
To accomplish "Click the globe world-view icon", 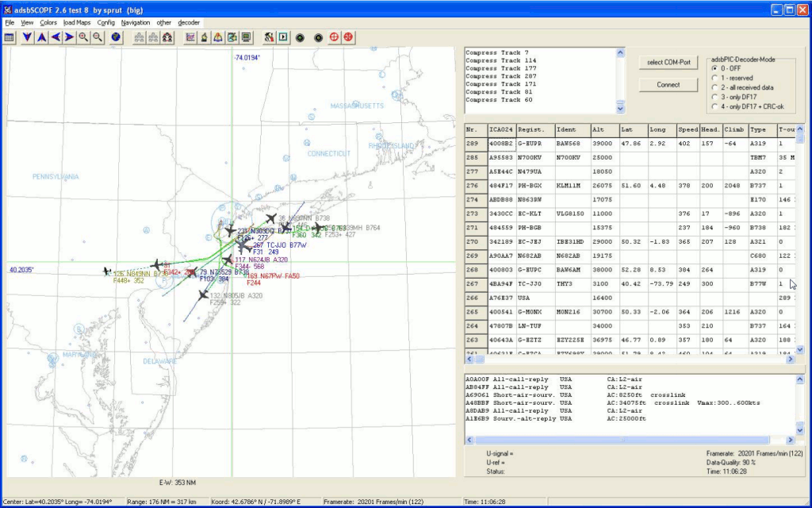I will pyautogui.click(x=117, y=37).
